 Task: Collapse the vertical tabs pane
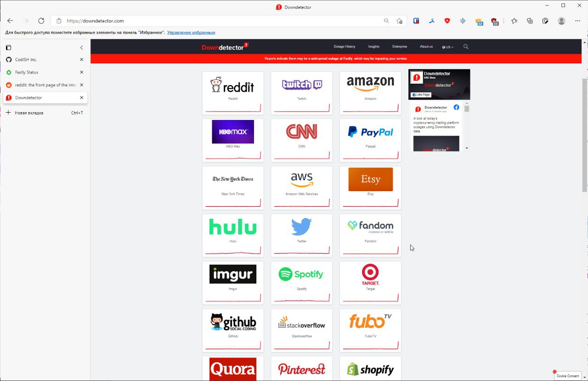pyautogui.click(x=82, y=47)
